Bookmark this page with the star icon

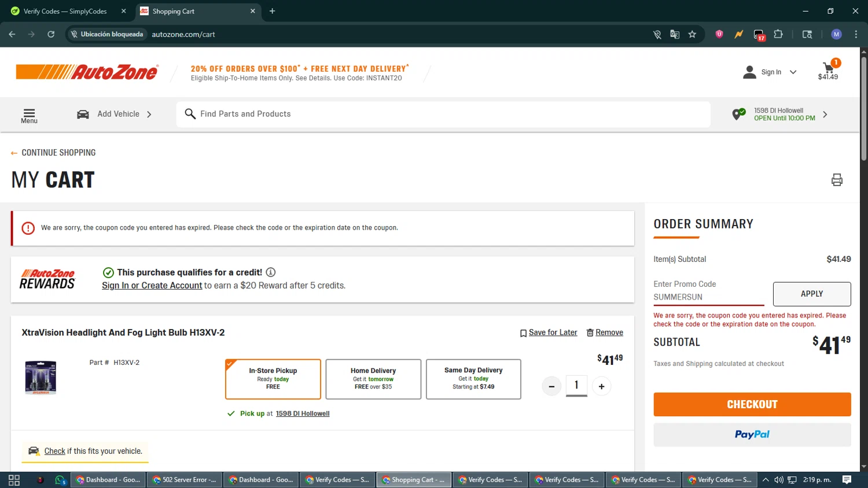tap(692, 35)
